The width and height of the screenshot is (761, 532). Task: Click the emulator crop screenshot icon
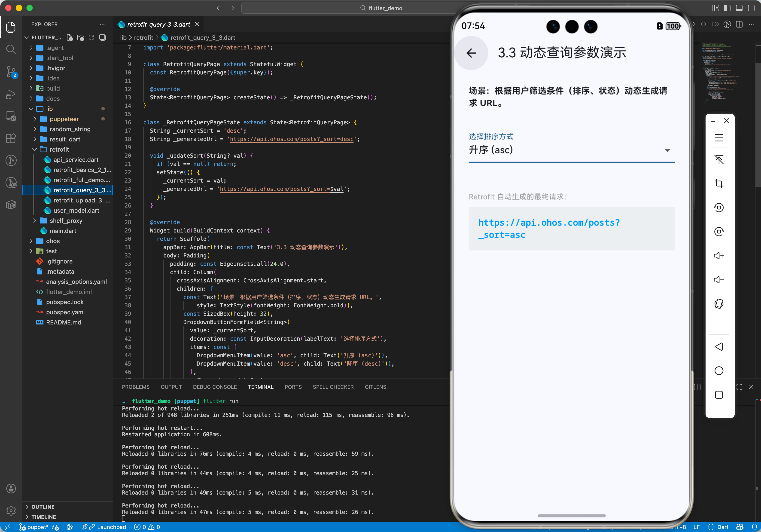tap(718, 183)
